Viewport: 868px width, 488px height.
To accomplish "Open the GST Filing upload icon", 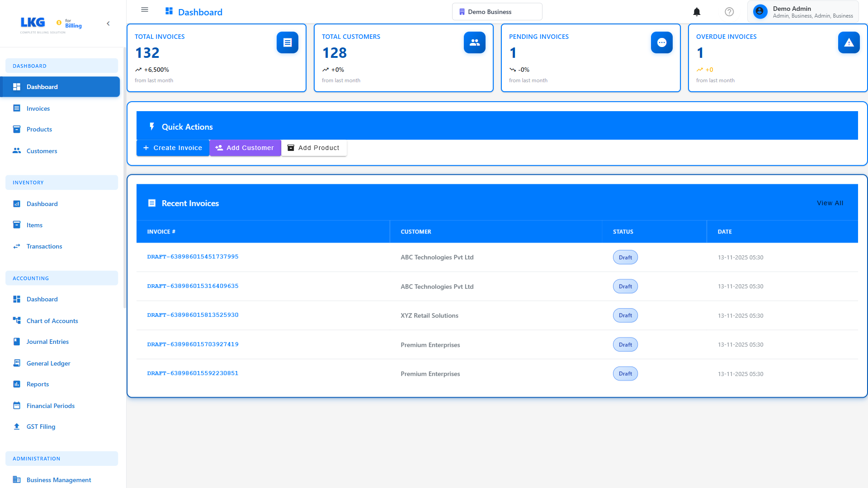I will (17, 427).
